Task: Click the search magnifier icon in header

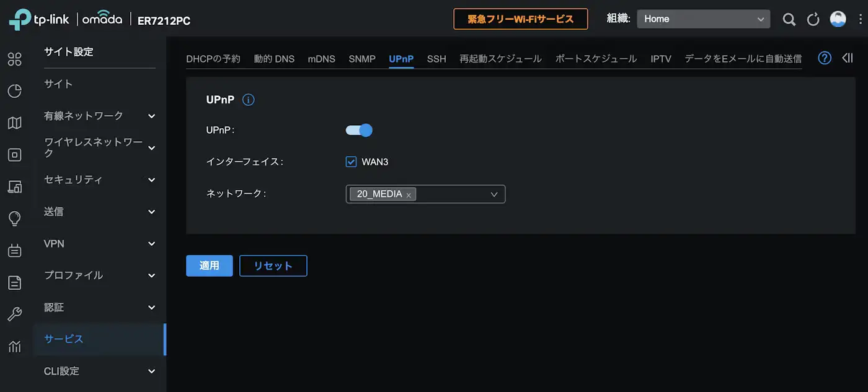Action: [789, 19]
